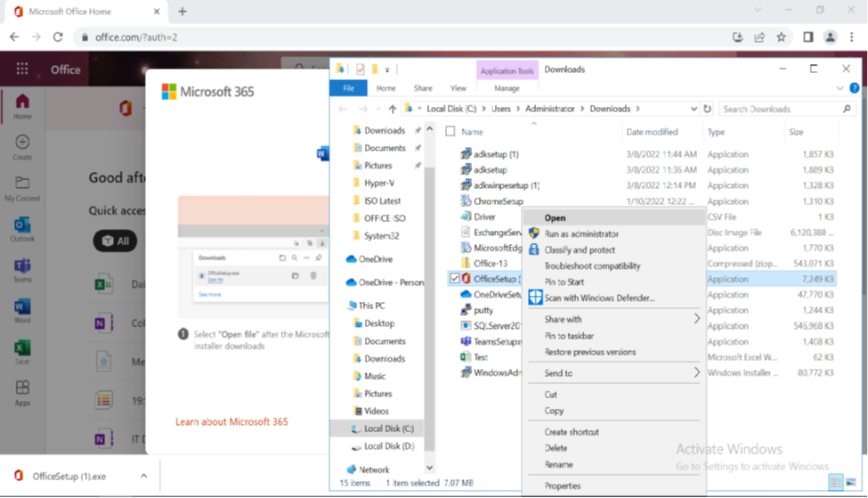Sort by Size column header
The width and height of the screenshot is (868, 498).
coord(796,132)
